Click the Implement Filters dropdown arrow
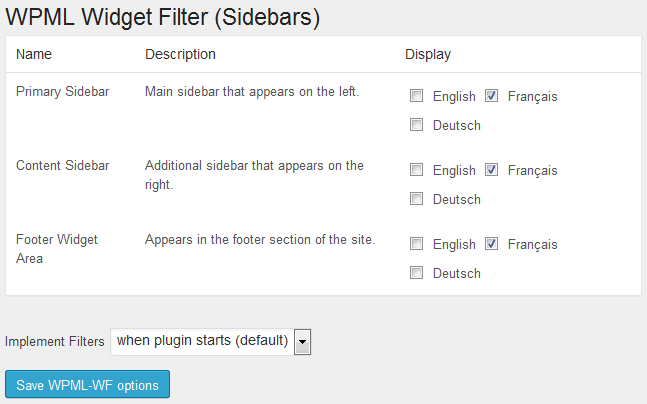Viewport: 647px width, 404px height. pyautogui.click(x=302, y=342)
